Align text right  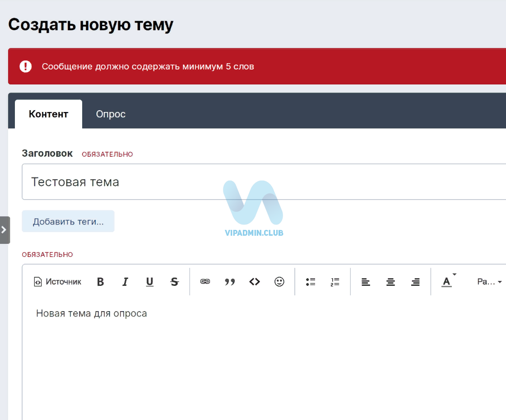point(415,282)
